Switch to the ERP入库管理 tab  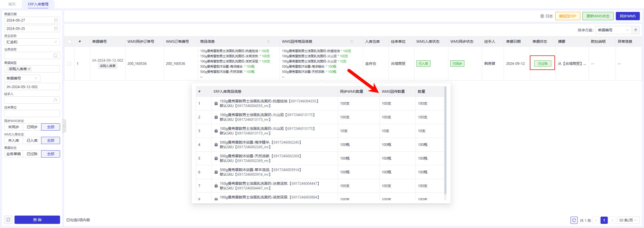click(x=38, y=4)
